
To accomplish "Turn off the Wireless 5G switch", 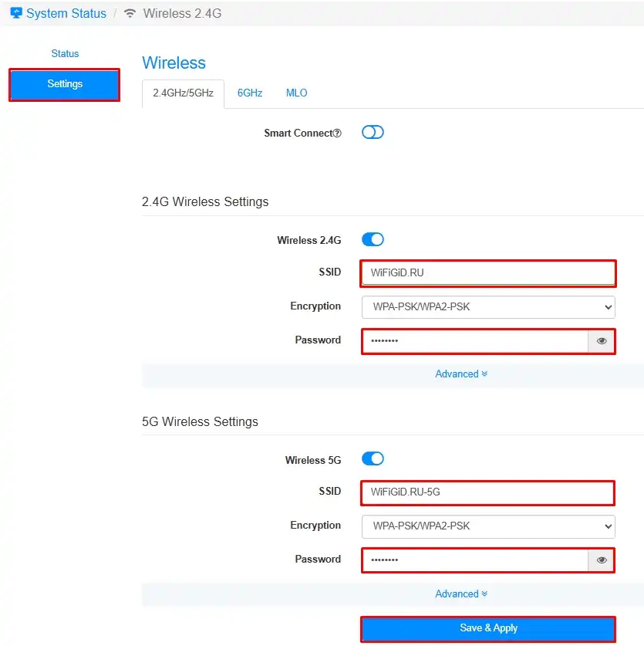I will pos(373,459).
